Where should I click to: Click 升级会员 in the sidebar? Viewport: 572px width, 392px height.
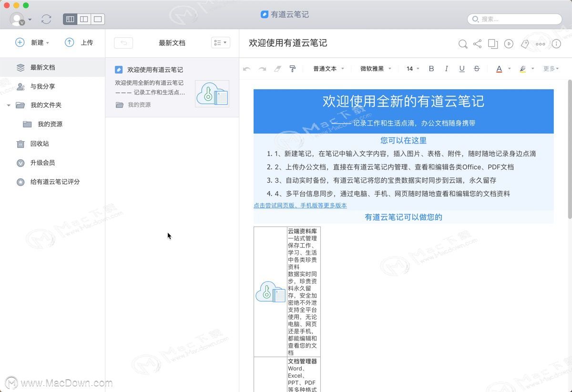point(52,163)
